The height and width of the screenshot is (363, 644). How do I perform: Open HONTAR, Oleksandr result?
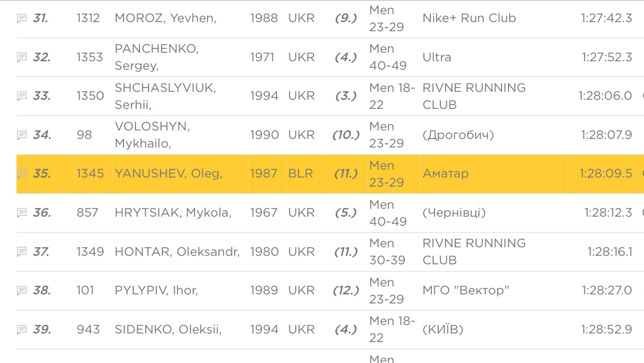pos(177,252)
